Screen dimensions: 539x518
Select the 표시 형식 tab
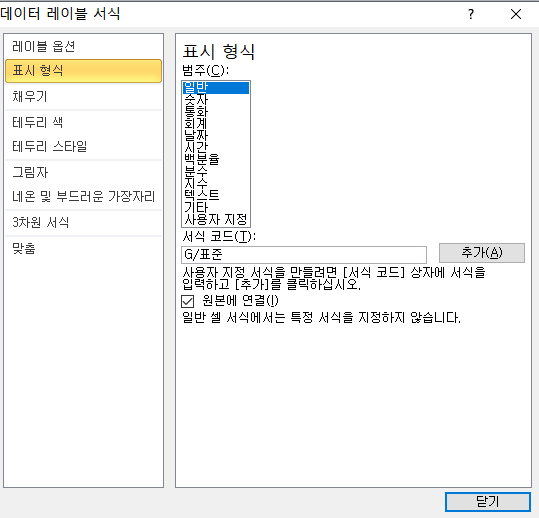point(84,71)
